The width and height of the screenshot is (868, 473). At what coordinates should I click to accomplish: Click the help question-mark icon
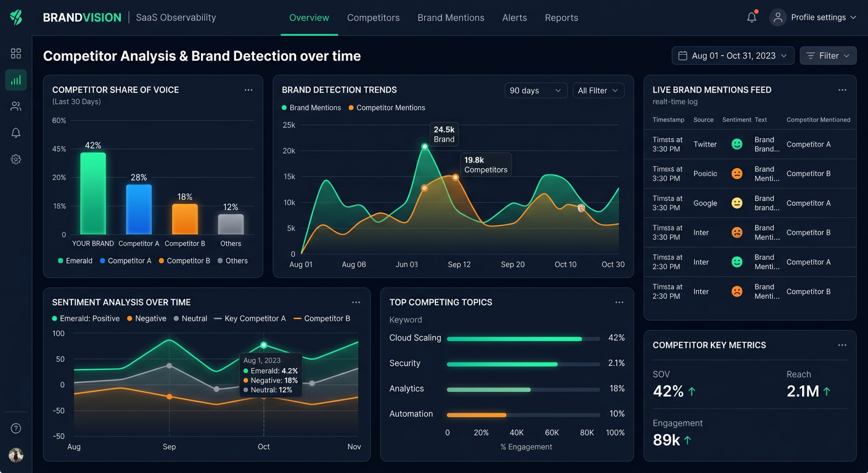[16, 427]
